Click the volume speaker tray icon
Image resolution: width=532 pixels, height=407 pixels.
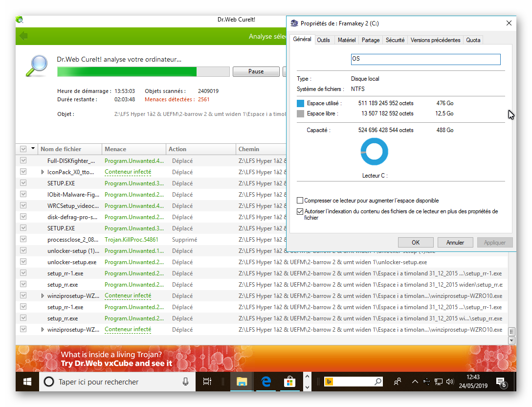450,382
